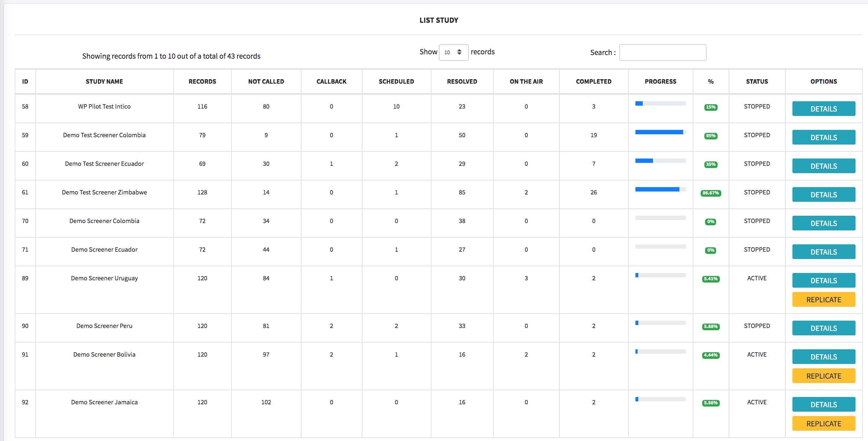The image size is (868, 441).
Task: Click the STATUS column header
Action: tap(757, 81)
